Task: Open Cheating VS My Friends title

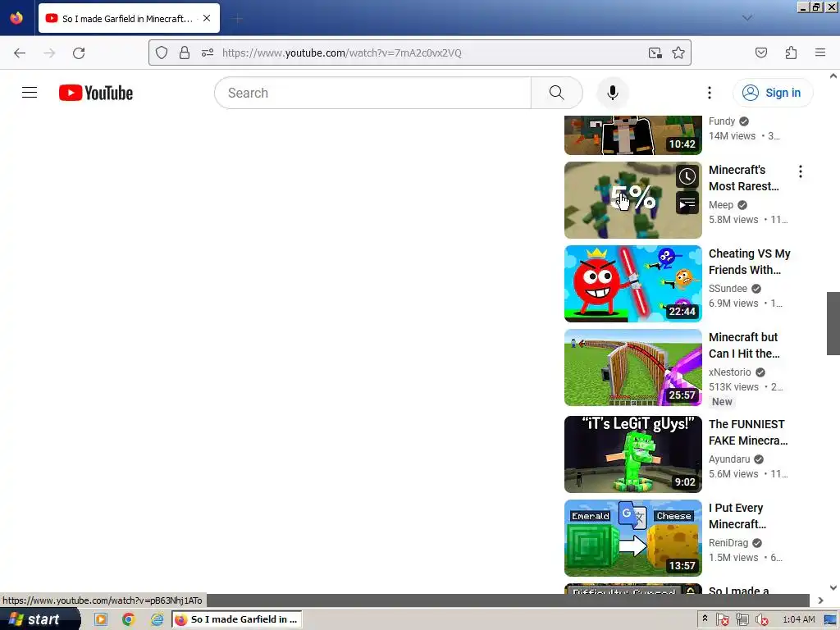Action: 750,262
